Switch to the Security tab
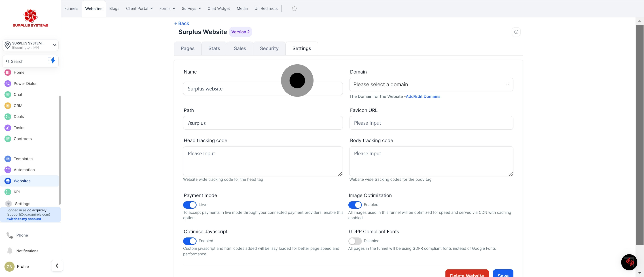 click(x=269, y=48)
